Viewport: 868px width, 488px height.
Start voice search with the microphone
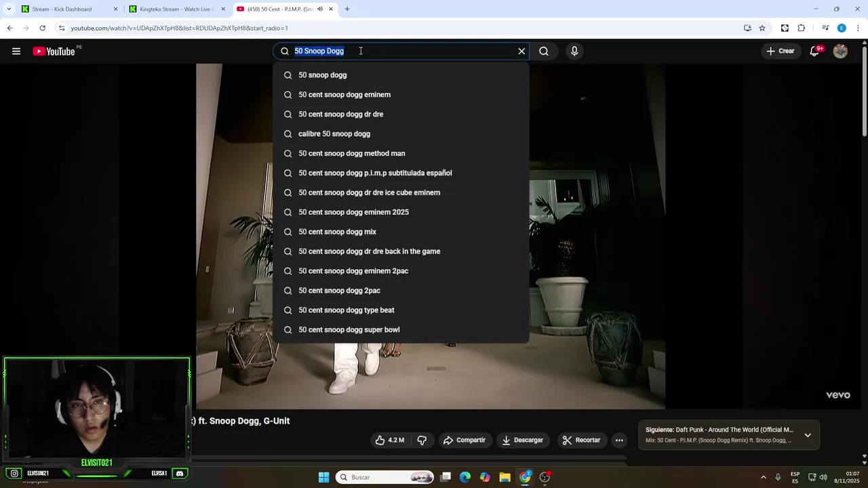574,52
